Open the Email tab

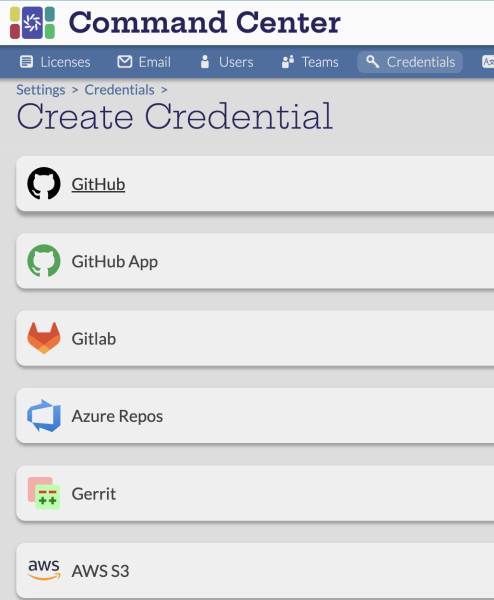point(144,62)
